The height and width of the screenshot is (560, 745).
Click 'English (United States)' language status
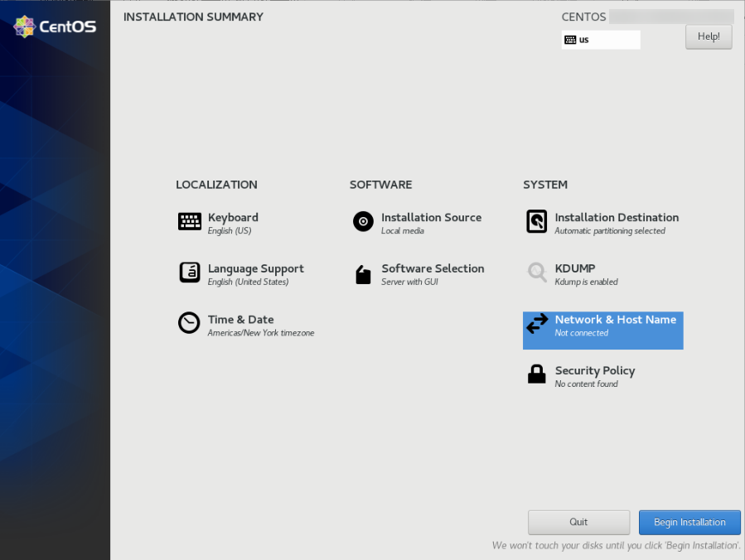248,282
